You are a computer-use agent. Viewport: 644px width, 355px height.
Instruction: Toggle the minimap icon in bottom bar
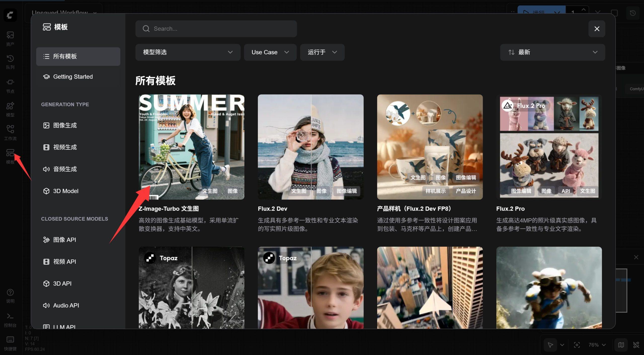tap(621, 345)
